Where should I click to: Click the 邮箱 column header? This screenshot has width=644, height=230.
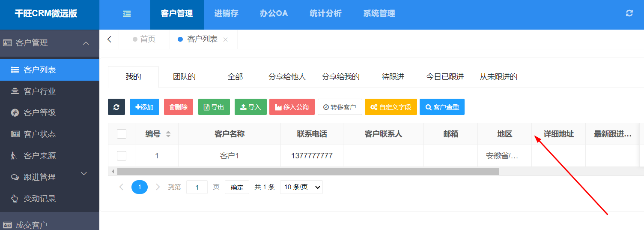(x=450, y=134)
